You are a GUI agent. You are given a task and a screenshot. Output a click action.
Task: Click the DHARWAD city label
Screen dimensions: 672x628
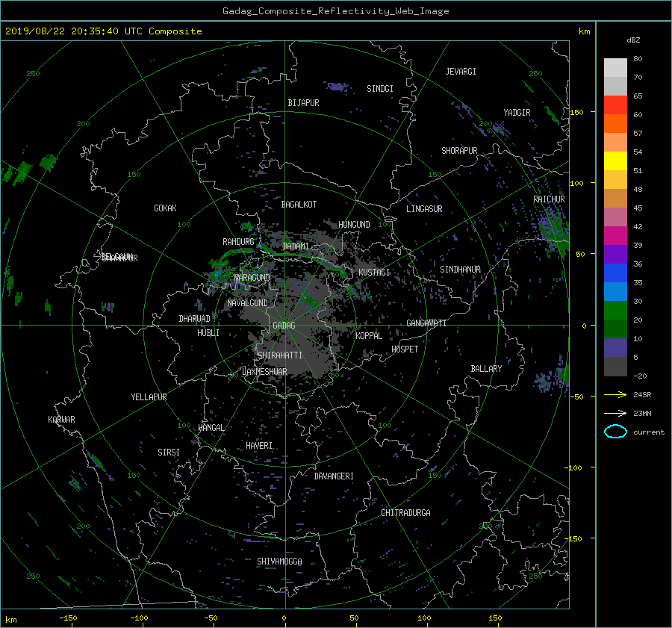pyautogui.click(x=195, y=319)
